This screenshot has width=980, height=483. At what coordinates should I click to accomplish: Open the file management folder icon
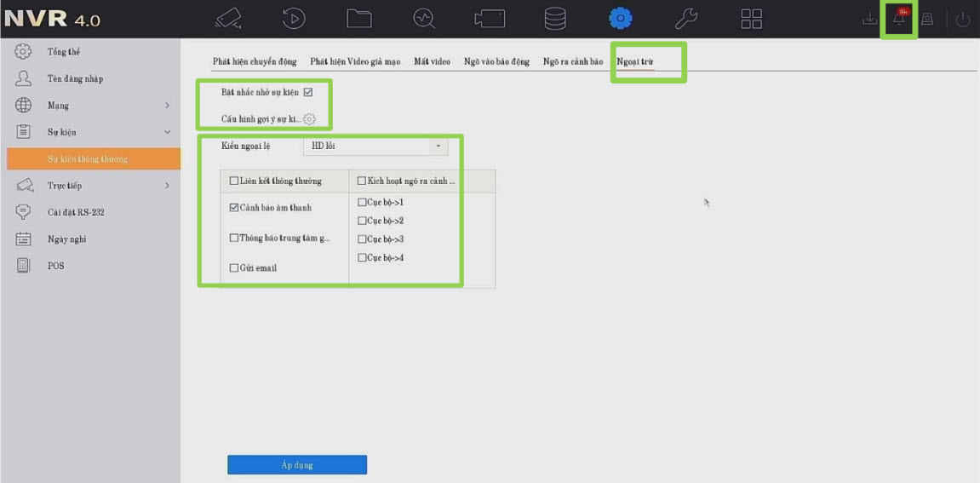359,19
